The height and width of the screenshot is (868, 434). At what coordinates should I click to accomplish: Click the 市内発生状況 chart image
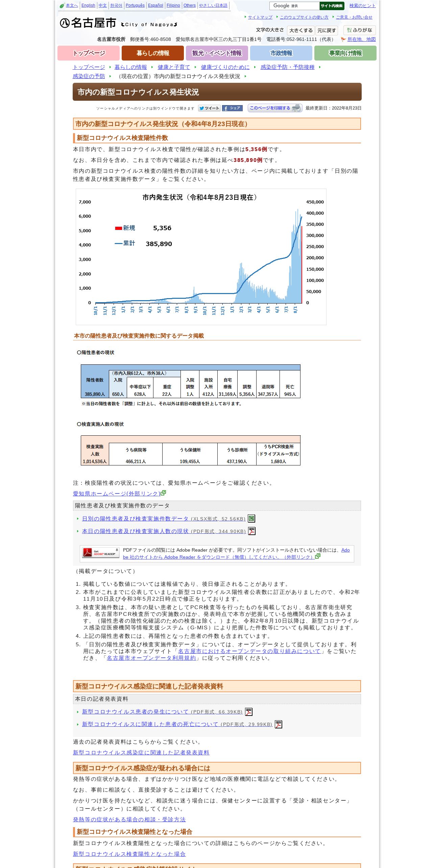point(201,257)
